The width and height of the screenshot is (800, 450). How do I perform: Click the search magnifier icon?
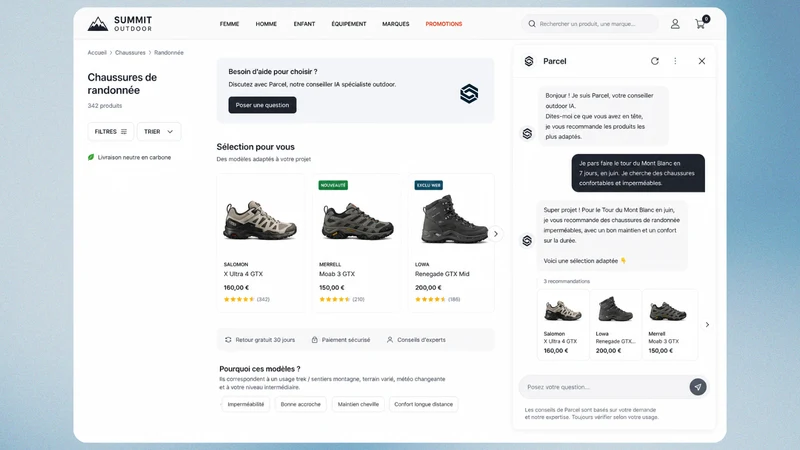tap(532, 24)
